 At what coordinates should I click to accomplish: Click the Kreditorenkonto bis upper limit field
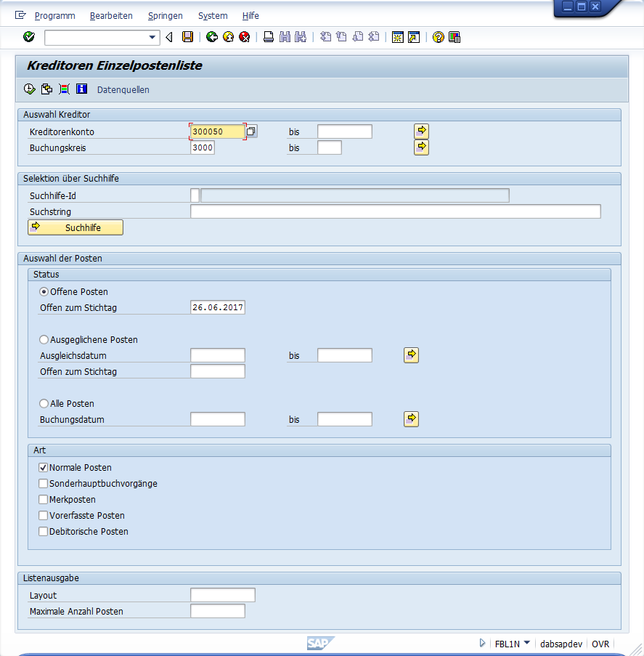pos(345,131)
